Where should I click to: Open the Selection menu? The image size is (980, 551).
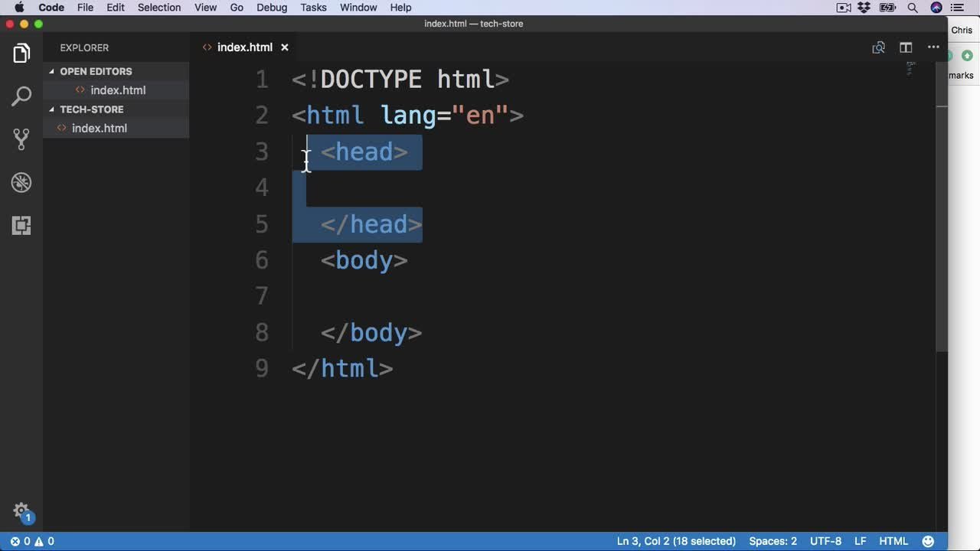(159, 8)
